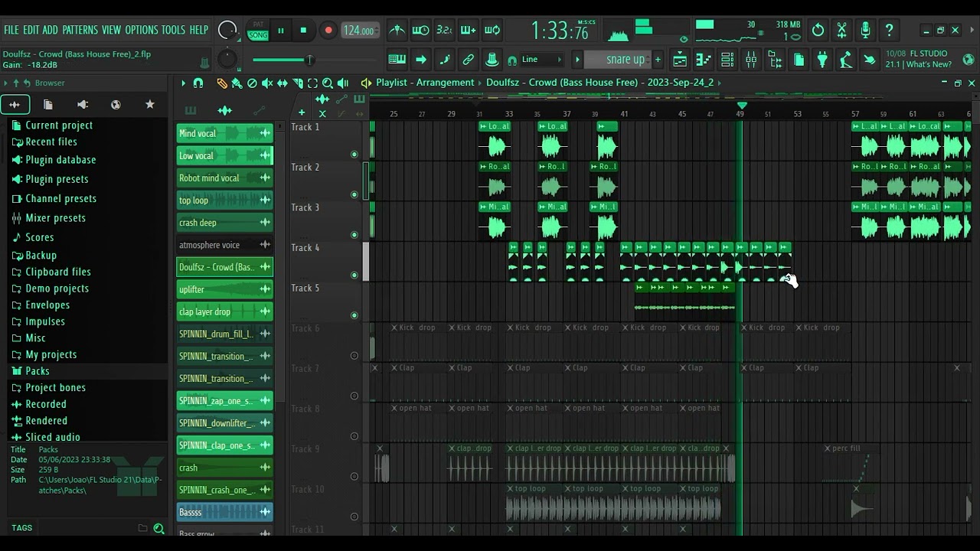980x551 pixels.
Task: Click the record button
Action: 328,31
